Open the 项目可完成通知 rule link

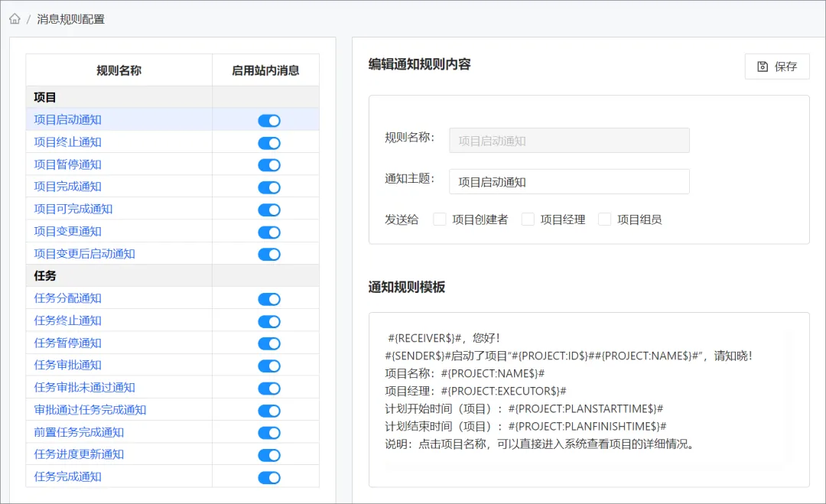click(73, 209)
